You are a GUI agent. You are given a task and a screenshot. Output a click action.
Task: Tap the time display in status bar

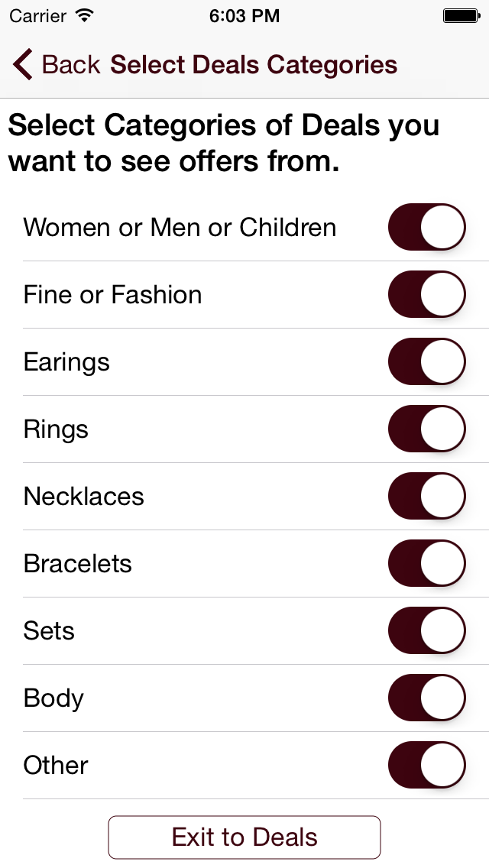point(244,16)
